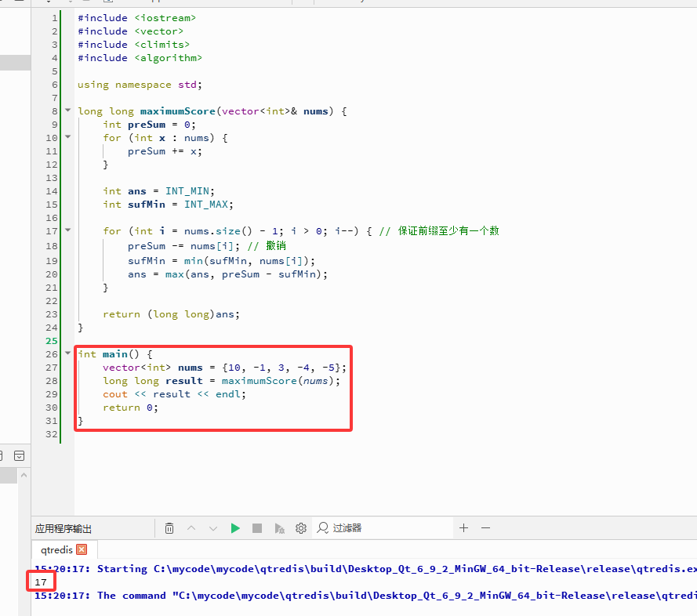Click the output value 17
Screen dimensions: 697x616
41,582
